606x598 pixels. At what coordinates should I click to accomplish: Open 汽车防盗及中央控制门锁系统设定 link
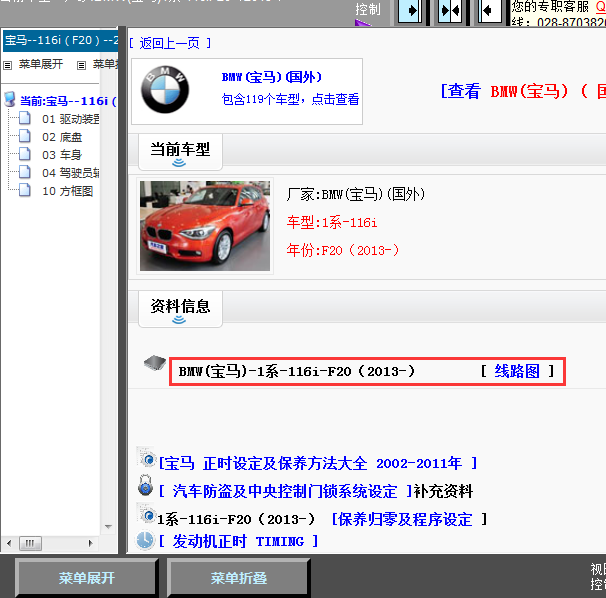[286, 491]
